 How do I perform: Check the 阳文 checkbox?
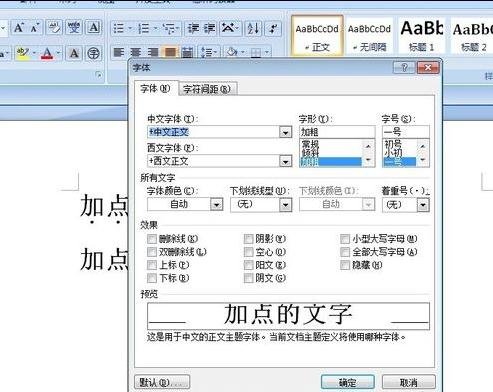[248, 265]
